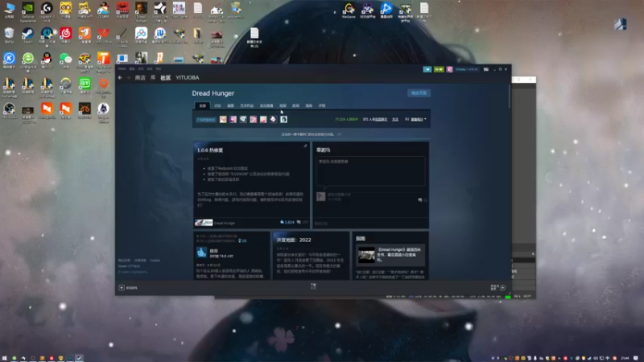Click the pin icon on 1.0.6 card
This screenshot has width=644, height=362.
tap(305, 146)
